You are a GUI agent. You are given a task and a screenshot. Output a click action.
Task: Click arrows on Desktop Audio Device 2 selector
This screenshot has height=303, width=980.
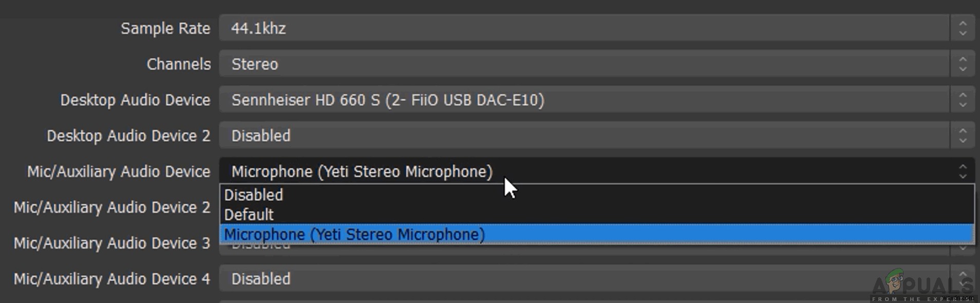[x=963, y=136]
